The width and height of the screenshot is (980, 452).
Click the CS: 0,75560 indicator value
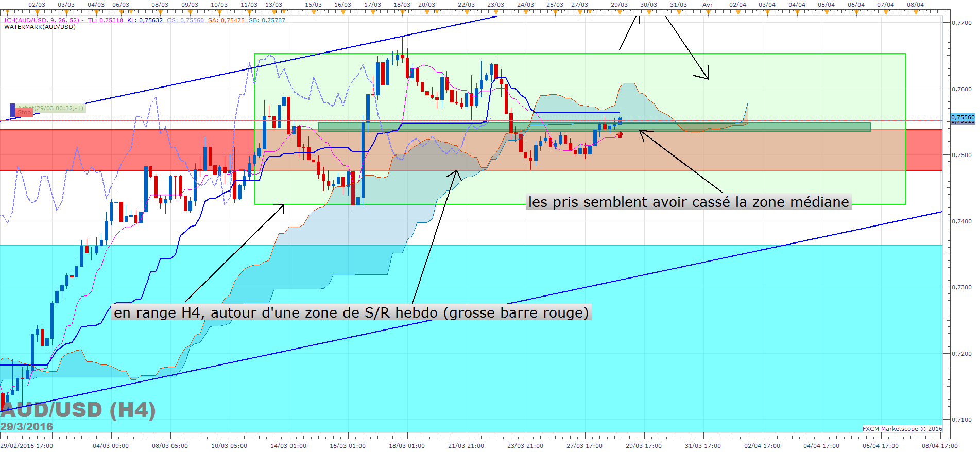185,20
